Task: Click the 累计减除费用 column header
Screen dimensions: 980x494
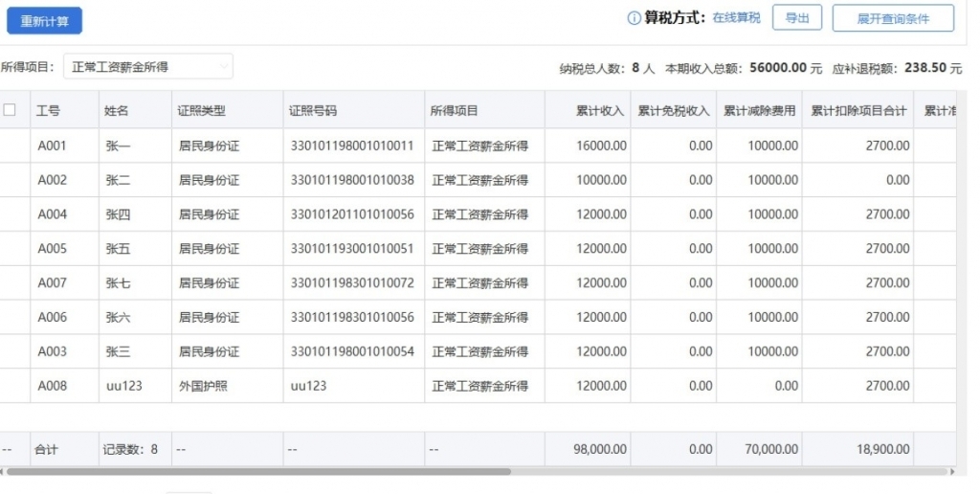Action: (759, 111)
